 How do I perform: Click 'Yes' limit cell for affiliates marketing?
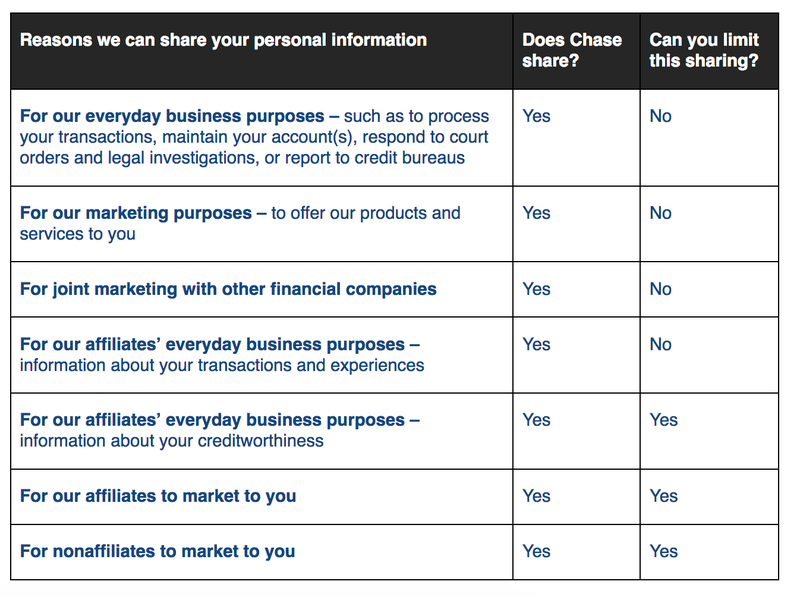[x=663, y=495]
